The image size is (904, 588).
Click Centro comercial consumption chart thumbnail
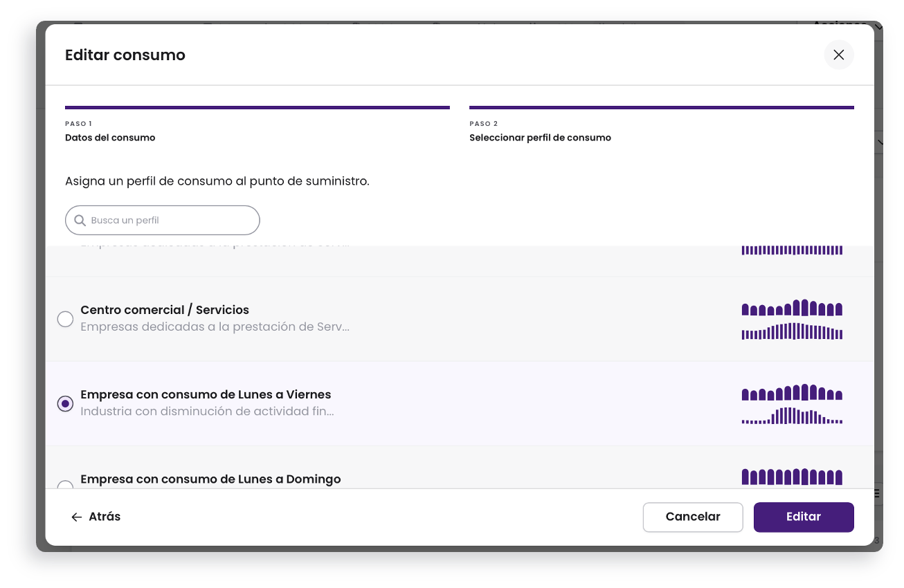[x=792, y=320]
